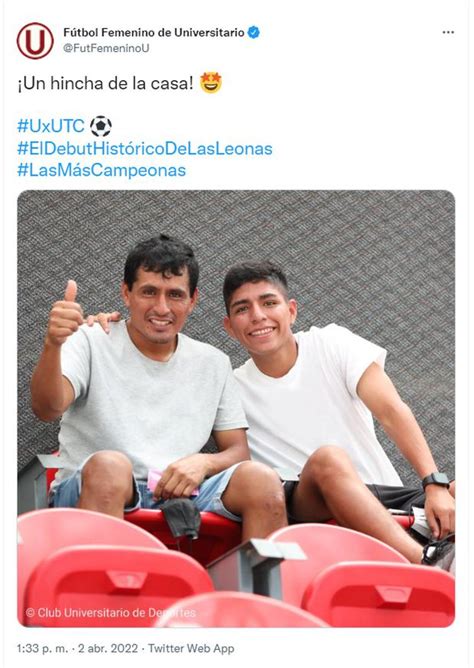Open the #LasMásCampeonas hashtag
This screenshot has width=474, height=668.
(x=101, y=170)
